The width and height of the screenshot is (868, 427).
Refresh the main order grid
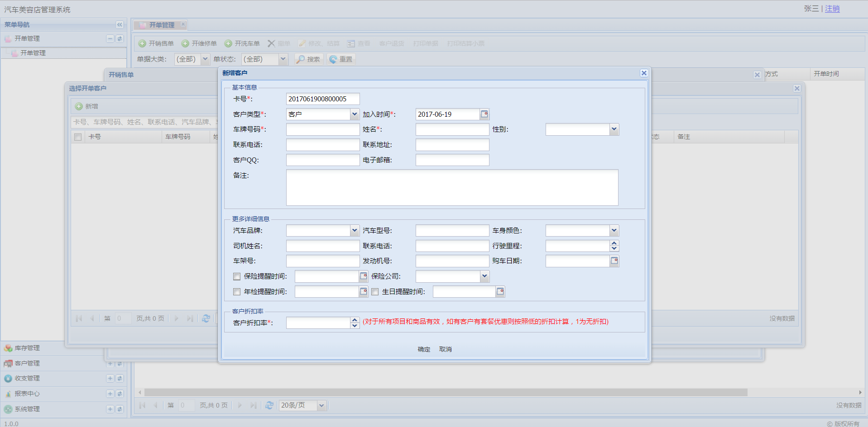pos(269,405)
